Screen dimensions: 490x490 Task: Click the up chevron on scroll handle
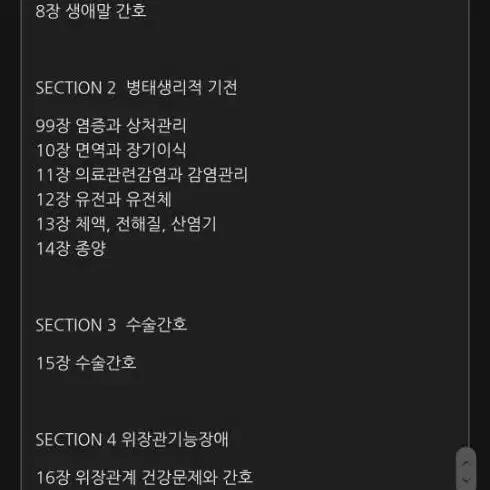tap(466, 462)
